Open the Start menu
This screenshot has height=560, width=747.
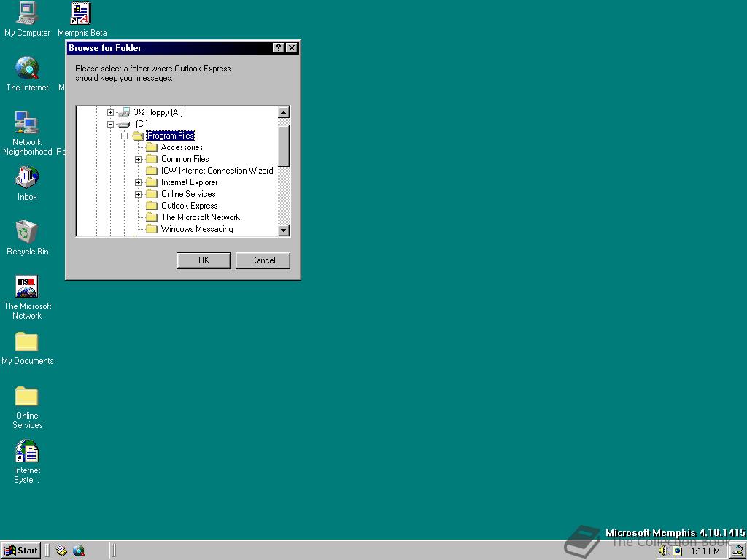coord(21,551)
